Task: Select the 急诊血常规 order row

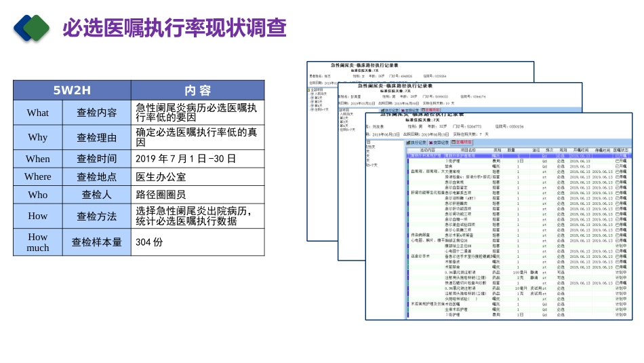Action: click(x=519, y=182)
